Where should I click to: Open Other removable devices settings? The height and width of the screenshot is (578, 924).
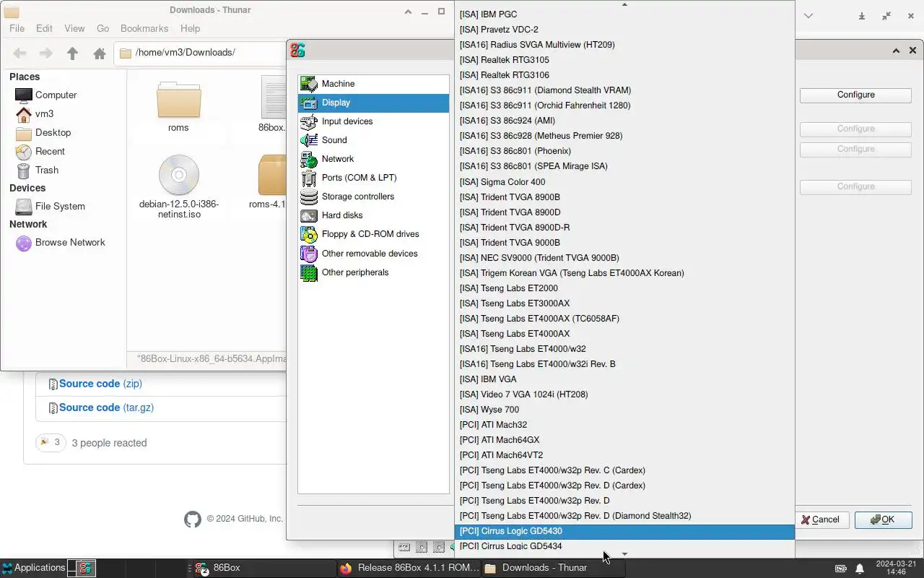(x=373, y=254)
